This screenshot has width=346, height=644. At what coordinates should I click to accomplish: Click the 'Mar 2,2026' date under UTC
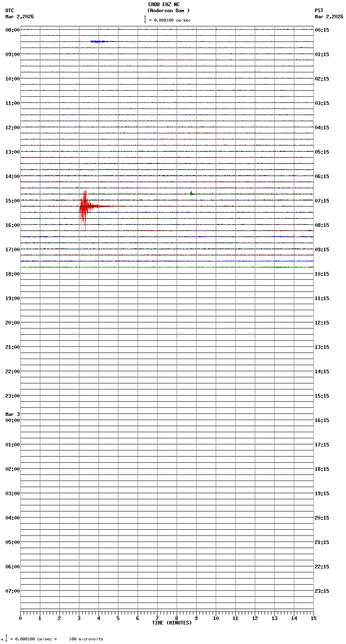click(20, 17)
